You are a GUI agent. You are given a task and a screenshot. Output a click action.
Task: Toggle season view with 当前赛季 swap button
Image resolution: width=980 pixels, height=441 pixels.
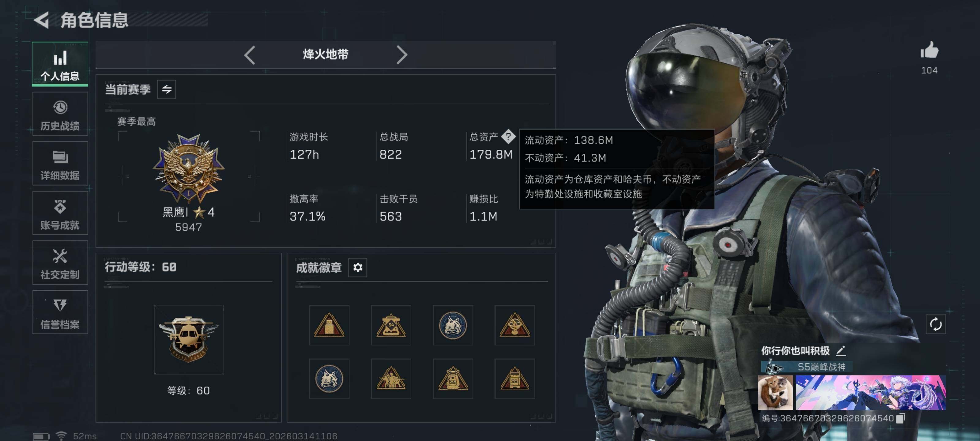[167, 89]
